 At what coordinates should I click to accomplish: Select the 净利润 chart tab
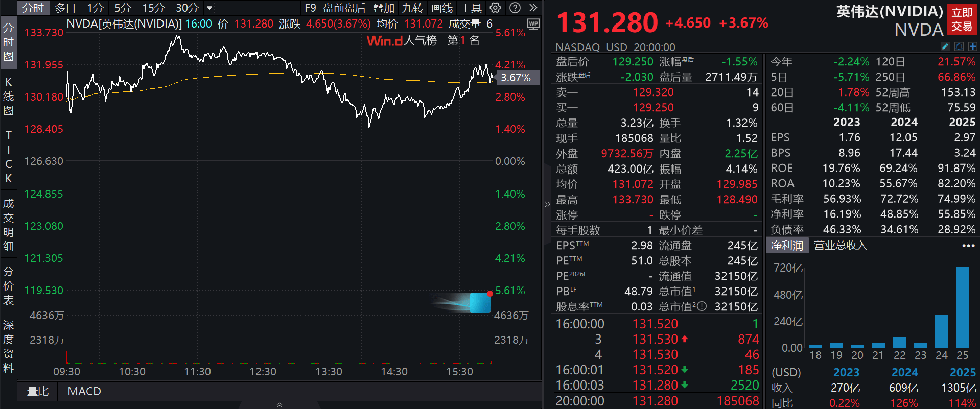(787, 245)
